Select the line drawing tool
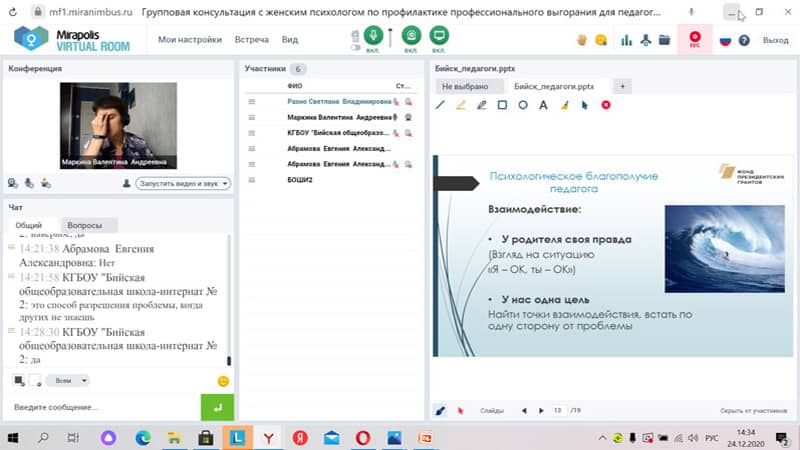Screen dimensions: 800x450 pos(440,105)
